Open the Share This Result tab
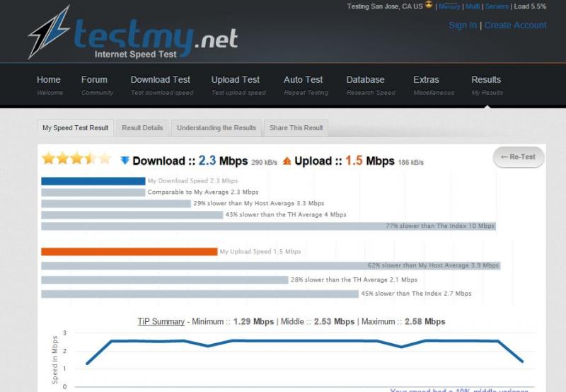 pyautogui.click(x=296, y=128)
